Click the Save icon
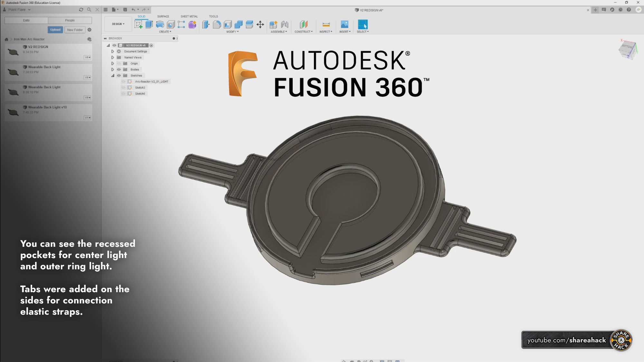The height and width of the screenshot is (362, 644). pos(125,10)
